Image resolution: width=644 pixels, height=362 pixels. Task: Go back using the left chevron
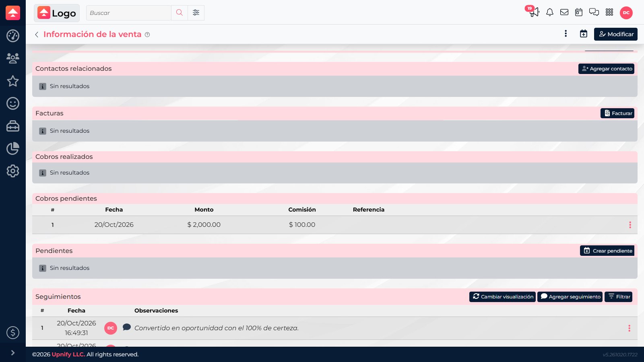coord(37,35)
